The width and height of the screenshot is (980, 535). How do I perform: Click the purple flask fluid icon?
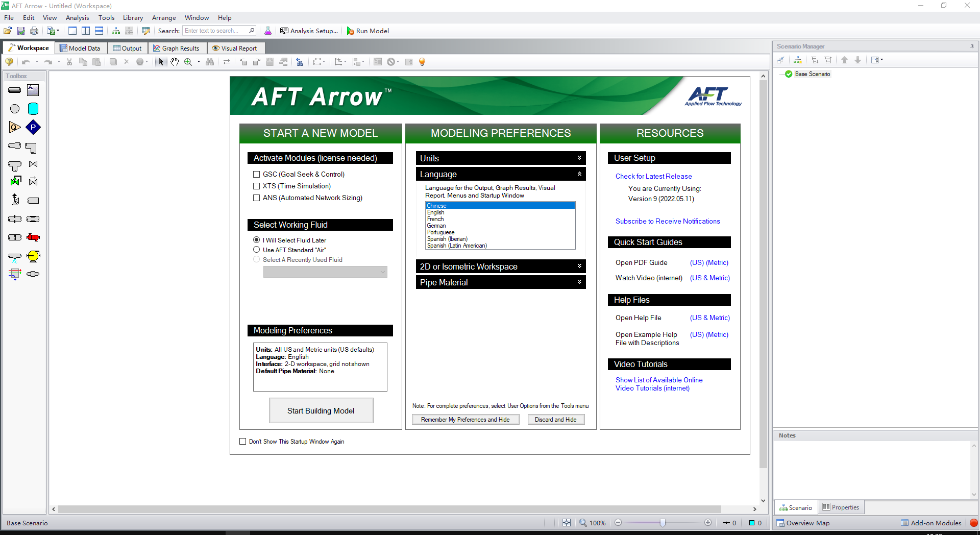(x=268, y=31)
